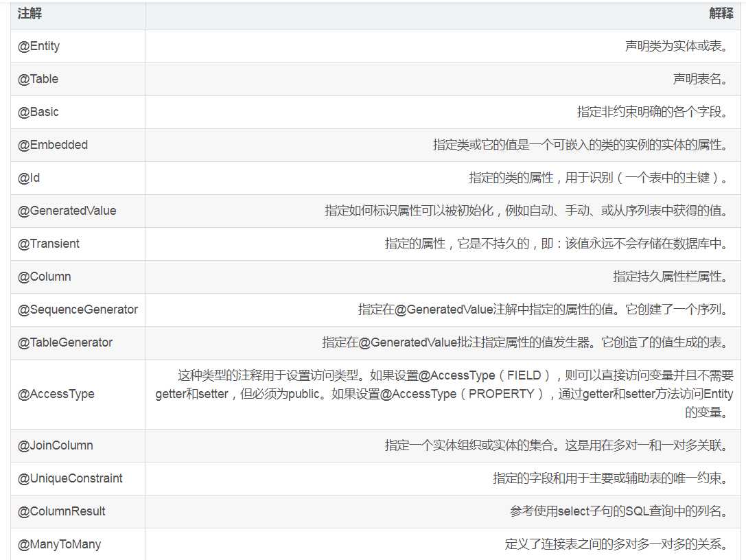
Task: Click the @JoinColumn explanation about 多对一和一对多关联
Action: [557, 445]
